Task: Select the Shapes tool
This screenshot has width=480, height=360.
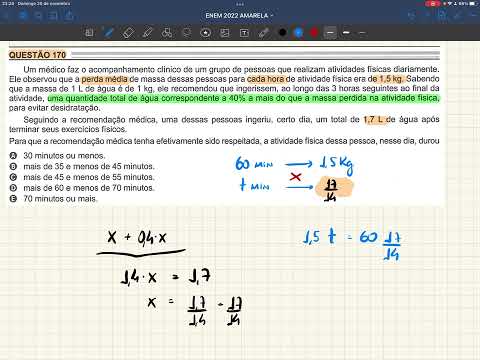Action: 167,33
